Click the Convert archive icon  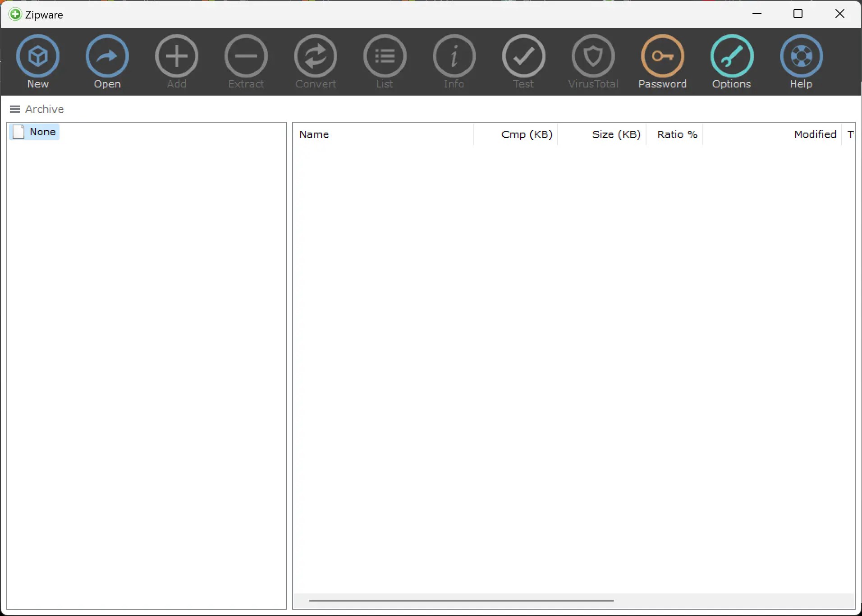click(316, 56)
